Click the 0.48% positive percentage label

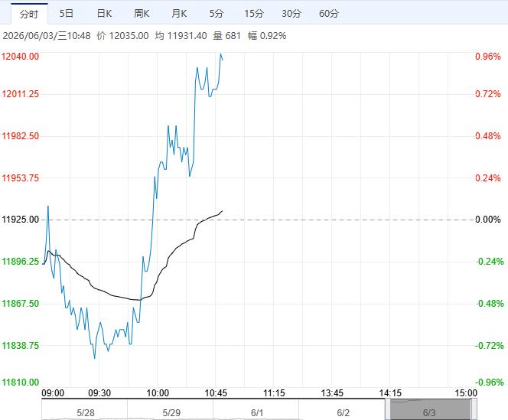point(488,135)
